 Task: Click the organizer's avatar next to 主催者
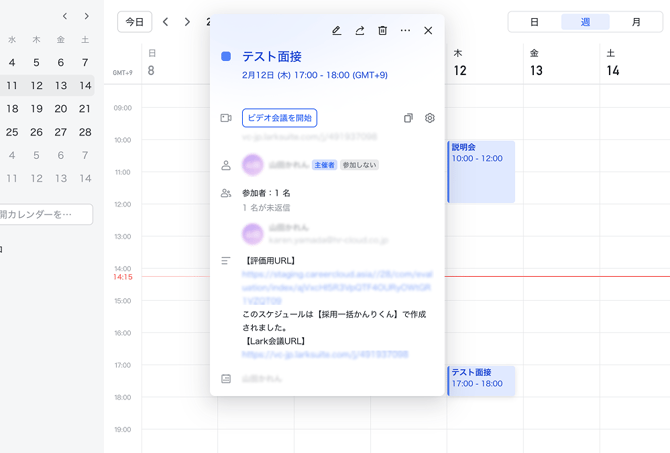[x=252, y=165]
